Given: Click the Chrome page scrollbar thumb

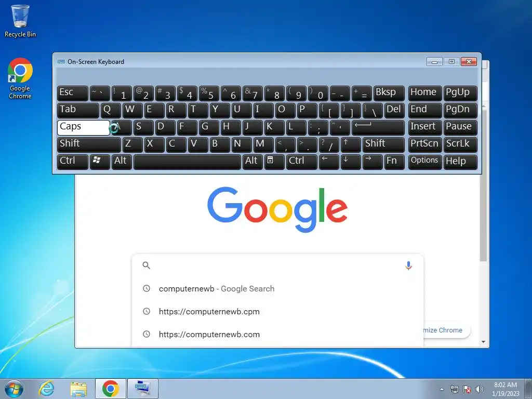Looking at the screenshot, I should [x=484, y=185].
